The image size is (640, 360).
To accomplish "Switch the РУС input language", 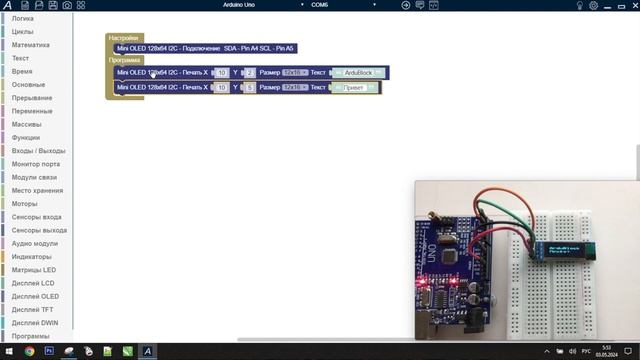I will click(x=586, y=351).
